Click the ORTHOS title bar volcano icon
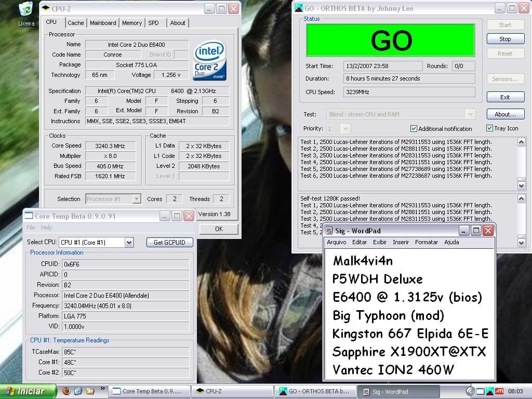532x399 pixels. [x=299, y=8]
